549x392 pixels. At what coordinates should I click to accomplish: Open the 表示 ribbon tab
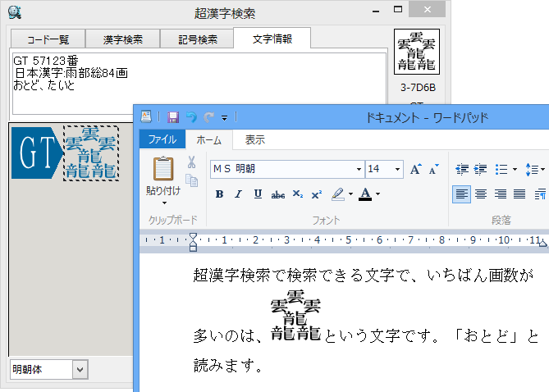click(254, 139)
